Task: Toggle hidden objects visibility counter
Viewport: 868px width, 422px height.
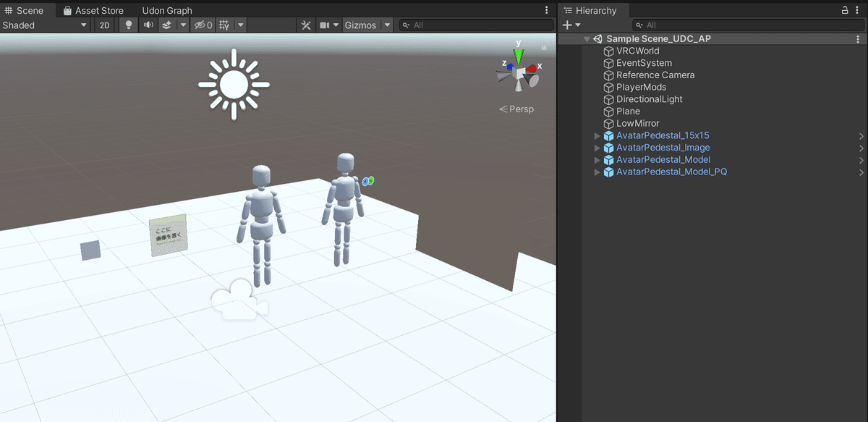Action: click(203, 25)
